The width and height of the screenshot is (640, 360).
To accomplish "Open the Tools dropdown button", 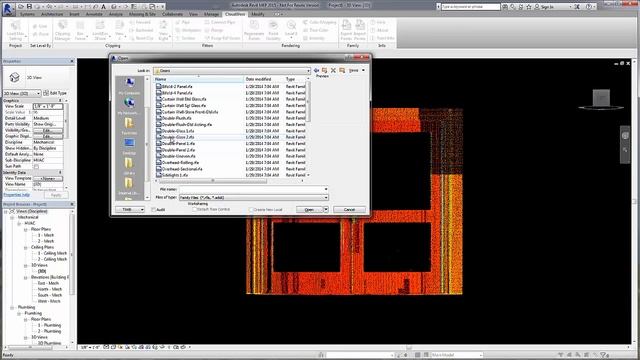I will (x=130, y=209).
